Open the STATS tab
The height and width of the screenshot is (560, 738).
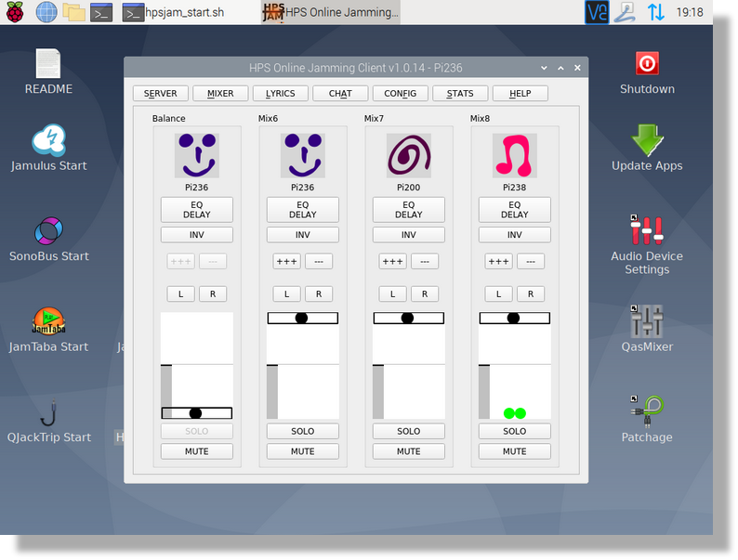tap(460, 93)
